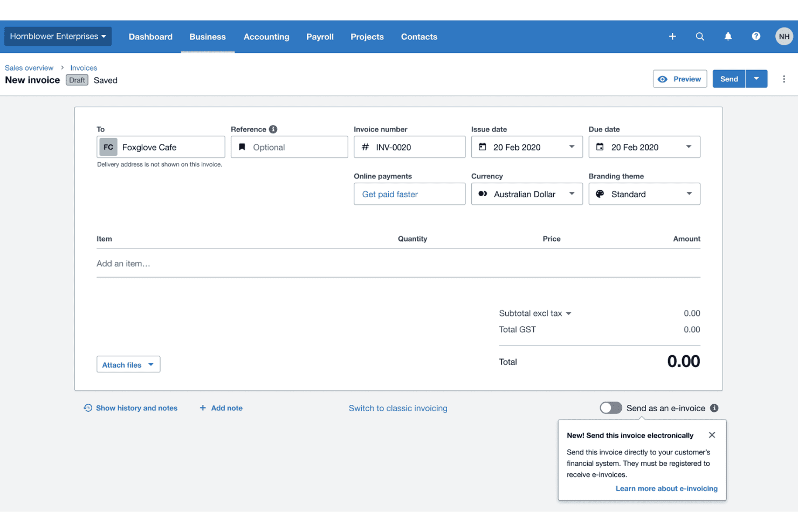Image resolution: width=798 pixels, height=532 pixels.
Task: Click the Total amount 0.00
Action: [683, 361]
